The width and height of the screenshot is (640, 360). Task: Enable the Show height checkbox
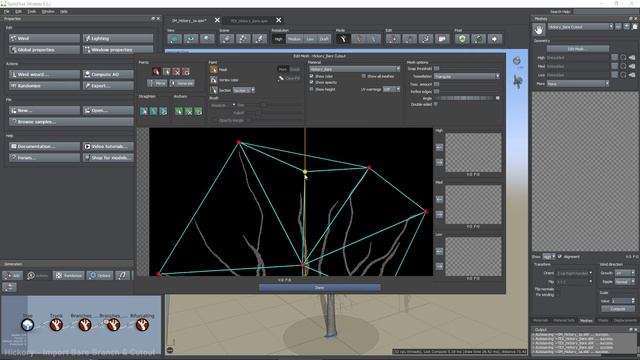[x=311, y=89]
